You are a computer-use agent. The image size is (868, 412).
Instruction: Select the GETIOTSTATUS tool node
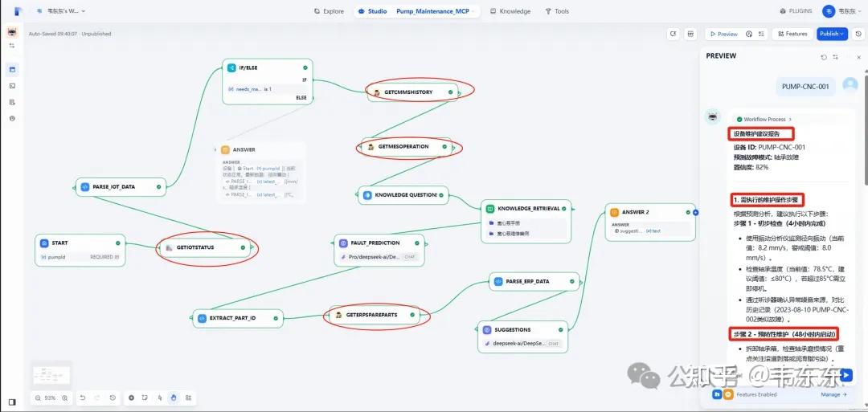pyautogui.click(x=206, y=247)
